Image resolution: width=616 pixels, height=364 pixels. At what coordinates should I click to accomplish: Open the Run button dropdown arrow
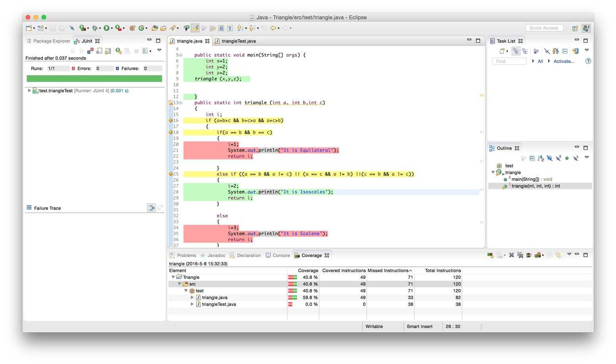(112, 28)
